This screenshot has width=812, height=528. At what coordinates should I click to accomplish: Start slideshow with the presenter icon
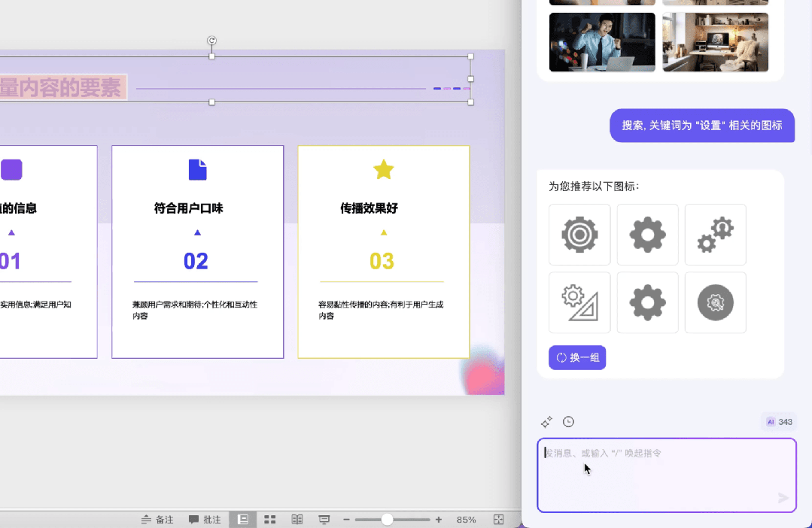pos(324,519)
